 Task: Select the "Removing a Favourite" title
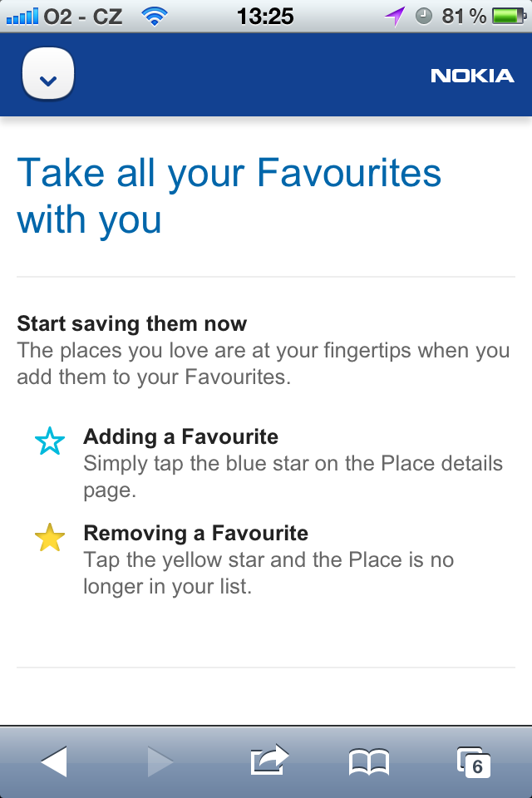[195, 533]
